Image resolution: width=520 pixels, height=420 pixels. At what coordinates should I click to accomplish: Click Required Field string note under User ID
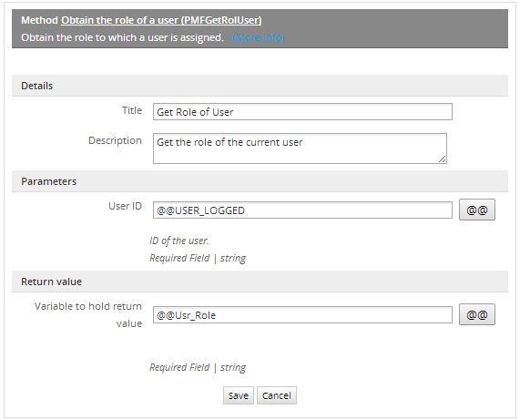(198, 258)
